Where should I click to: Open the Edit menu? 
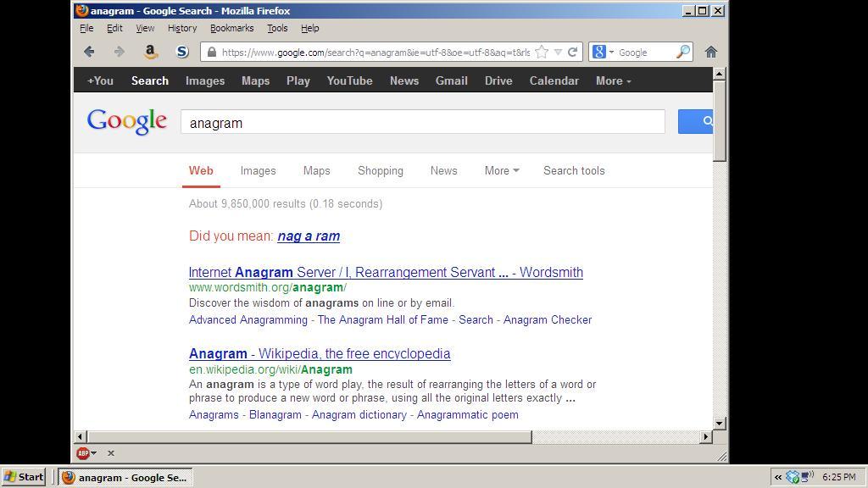coord(114,28)
